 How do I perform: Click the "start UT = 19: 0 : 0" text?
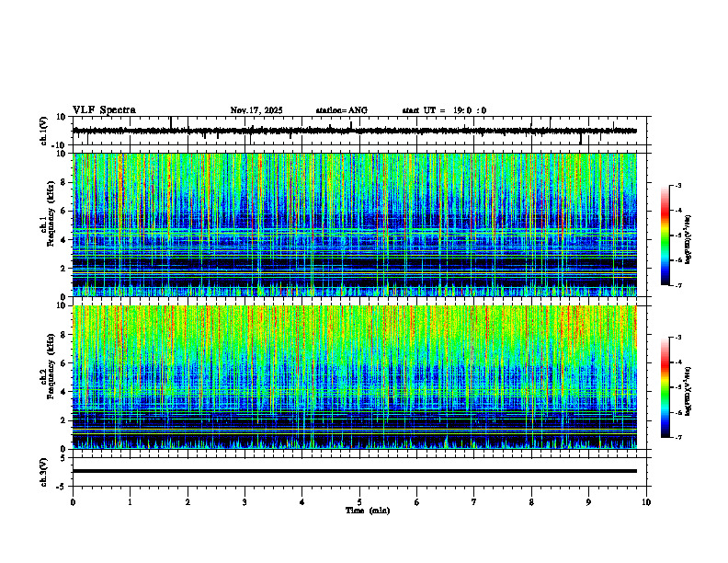(x=444, y=110)
